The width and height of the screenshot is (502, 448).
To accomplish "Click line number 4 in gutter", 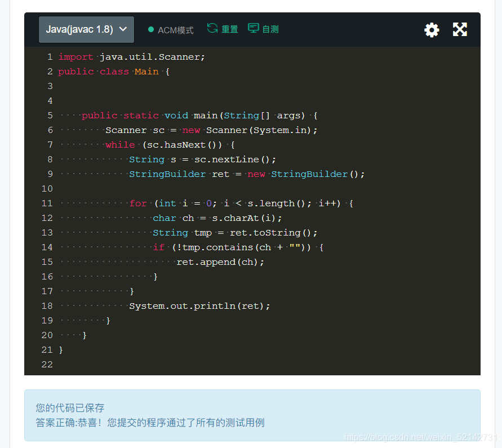I will coord(50,101).
